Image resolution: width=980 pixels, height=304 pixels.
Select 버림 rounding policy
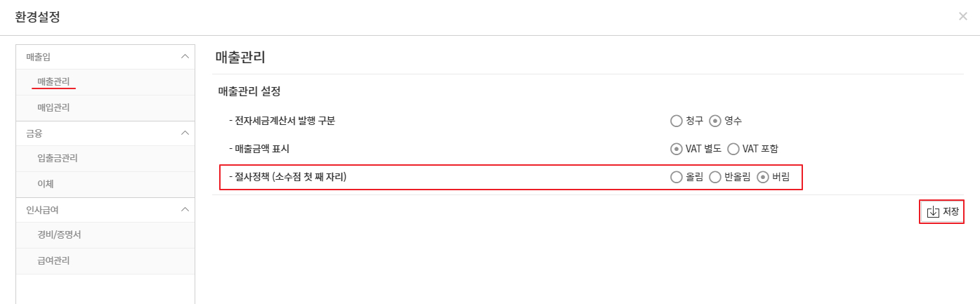pyautogui.click(x=763, y=177)
